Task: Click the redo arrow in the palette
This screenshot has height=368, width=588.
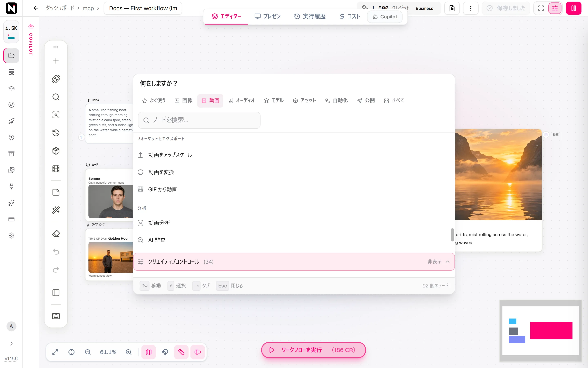Action: point(56,269)
